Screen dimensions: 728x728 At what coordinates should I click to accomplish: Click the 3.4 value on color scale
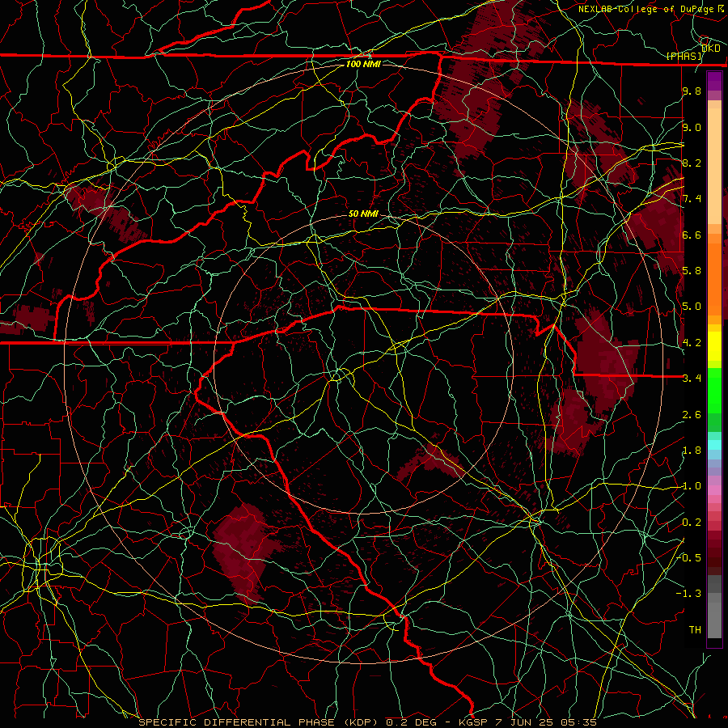[692, 379]
